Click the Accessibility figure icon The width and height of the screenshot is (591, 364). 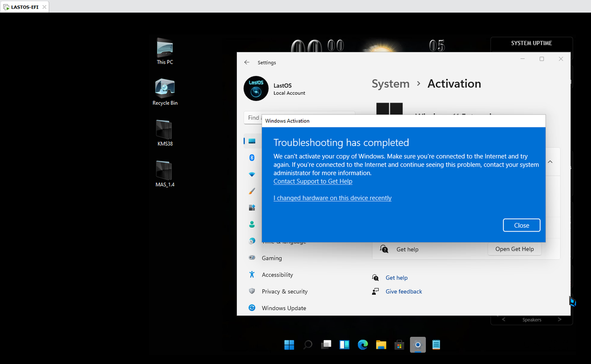pos(252,274)
